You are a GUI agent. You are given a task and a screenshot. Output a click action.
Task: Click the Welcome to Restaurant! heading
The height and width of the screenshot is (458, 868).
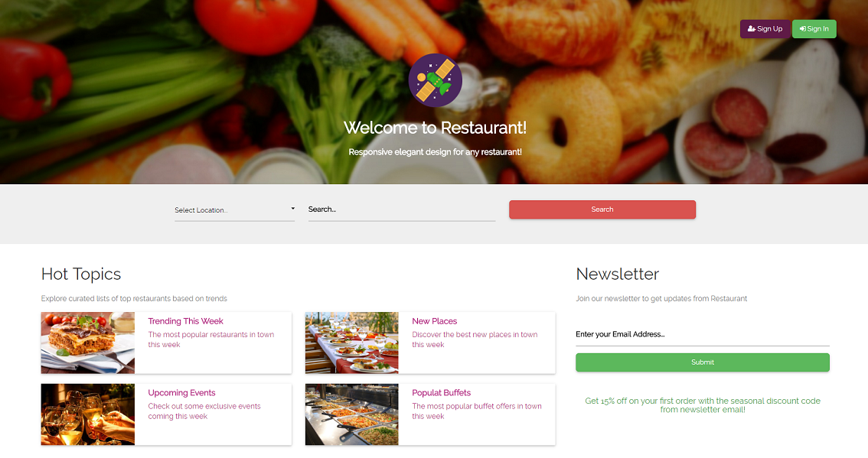pos(435,128)
